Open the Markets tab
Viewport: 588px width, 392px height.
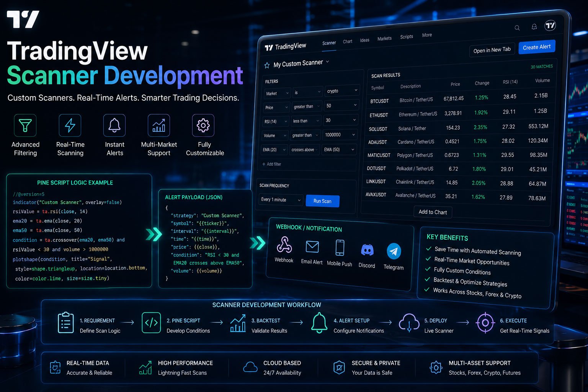[385, 39]
